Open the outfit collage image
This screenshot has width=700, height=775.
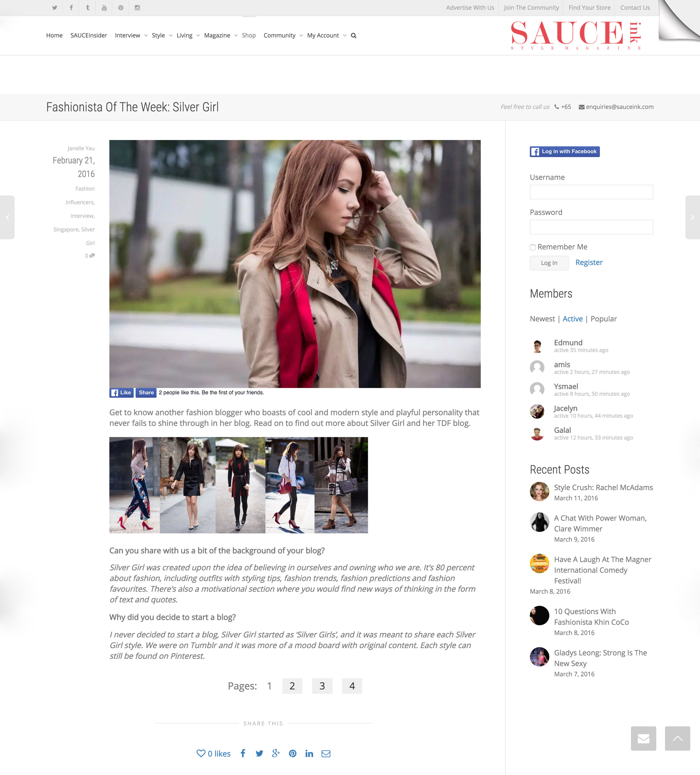238,485
